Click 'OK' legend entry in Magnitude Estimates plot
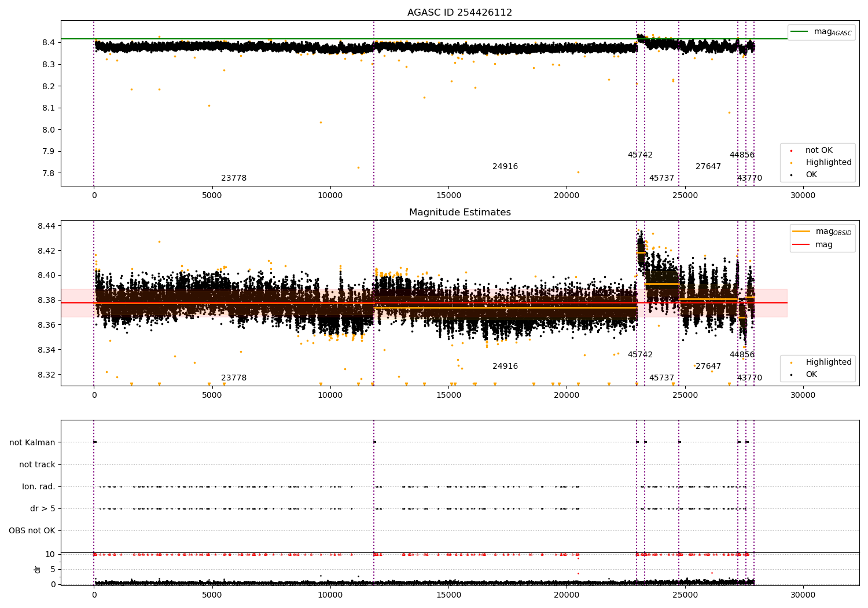868x608 pixels. [811, 375]
